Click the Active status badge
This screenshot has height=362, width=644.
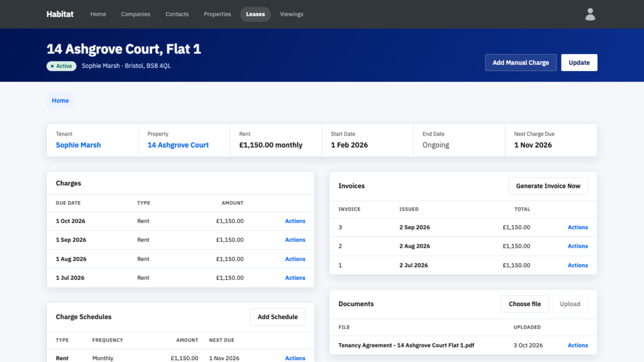point(61,66)
